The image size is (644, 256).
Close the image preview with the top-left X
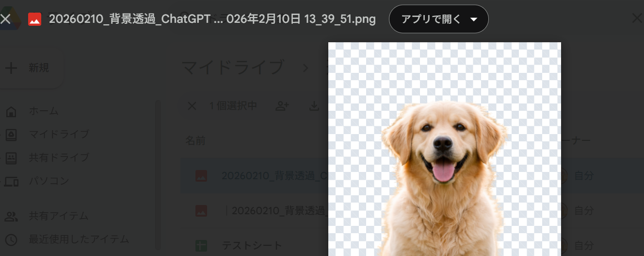pos(5,19)
